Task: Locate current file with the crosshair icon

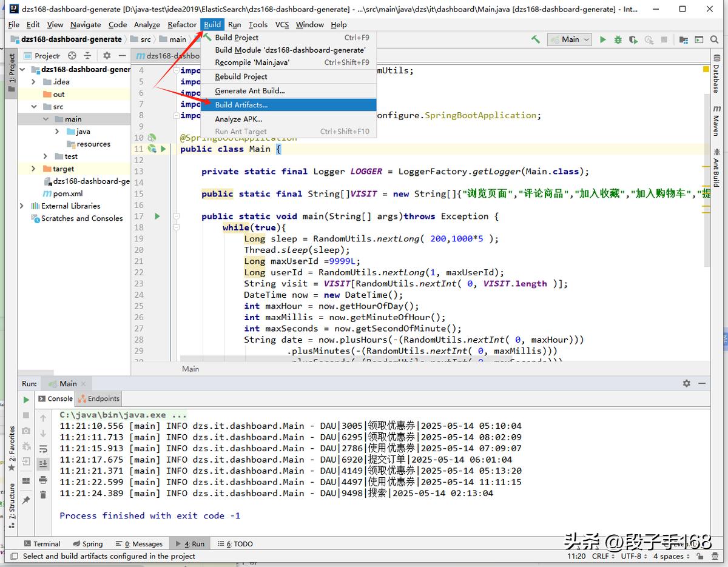Action: (72, 55)
